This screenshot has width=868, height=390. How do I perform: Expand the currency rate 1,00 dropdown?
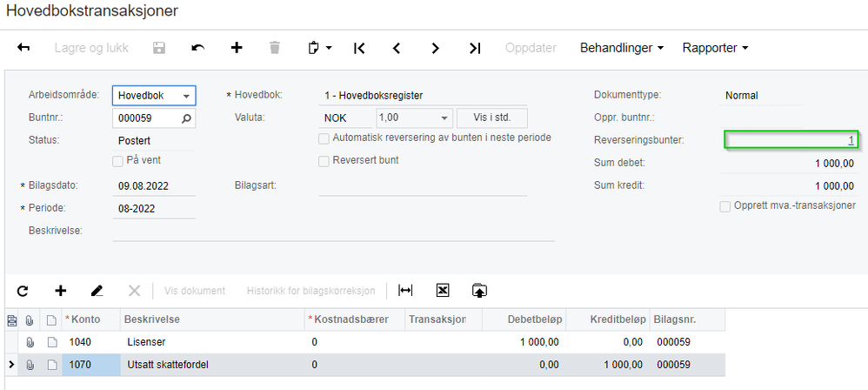coord(444,118)
